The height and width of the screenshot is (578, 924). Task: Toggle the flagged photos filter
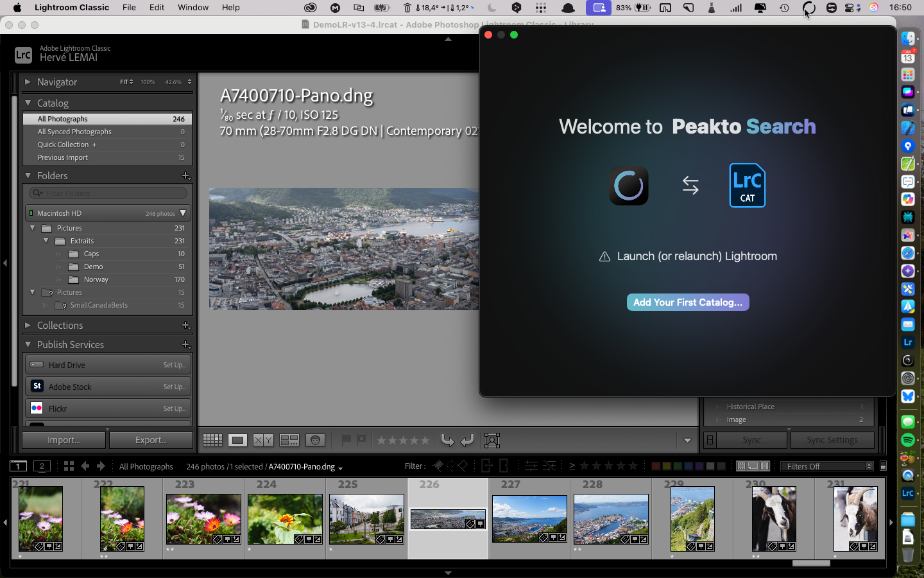pyautogui.click(x=437, y=466)
